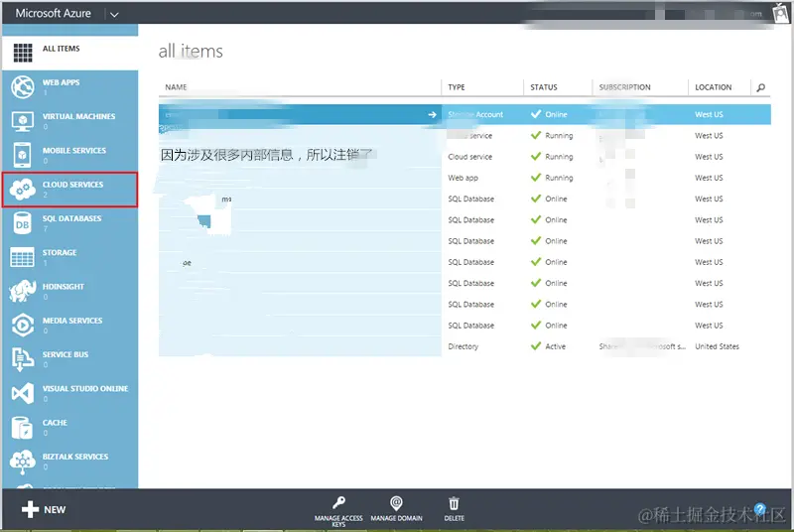Select the 'Cloud service' type cell

[469, 157]
